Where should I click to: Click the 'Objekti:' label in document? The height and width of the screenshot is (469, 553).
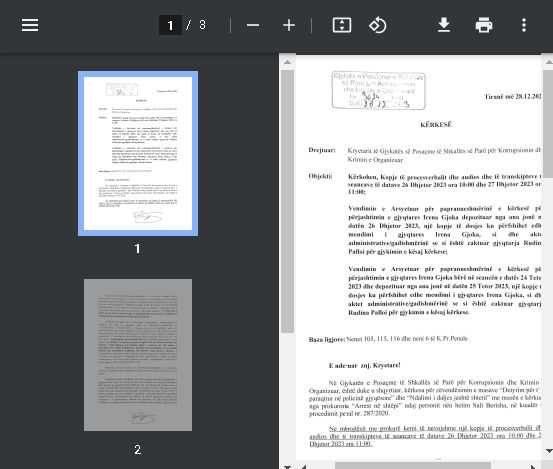(x=320, y=176)
